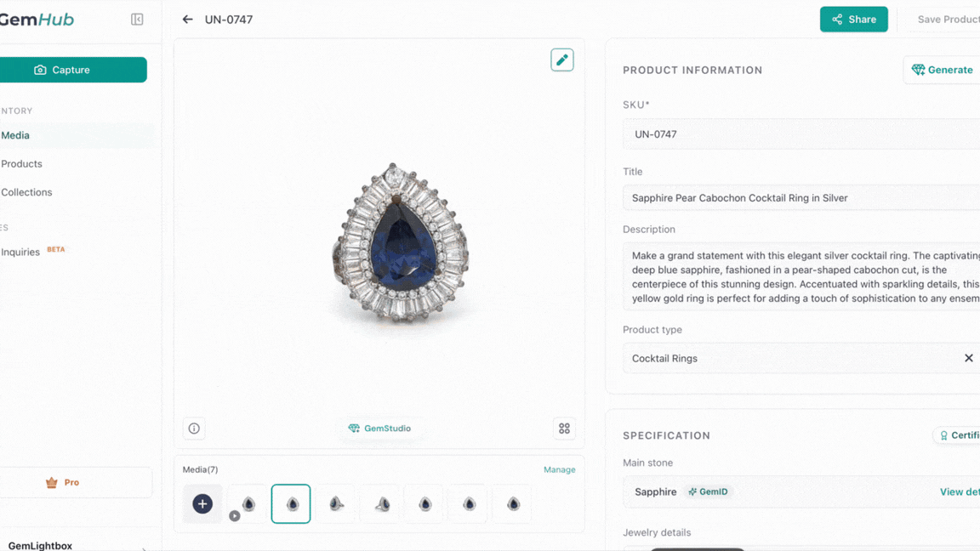Screen dimensions: 980x551
Task: Click the back arrow next to UN-0747
Action: 187,20
